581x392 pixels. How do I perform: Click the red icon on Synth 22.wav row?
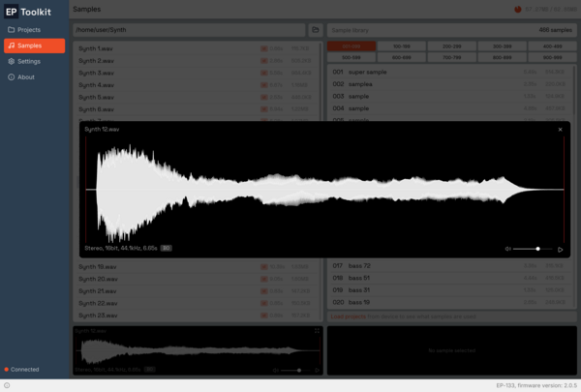(x=263, y=303)
